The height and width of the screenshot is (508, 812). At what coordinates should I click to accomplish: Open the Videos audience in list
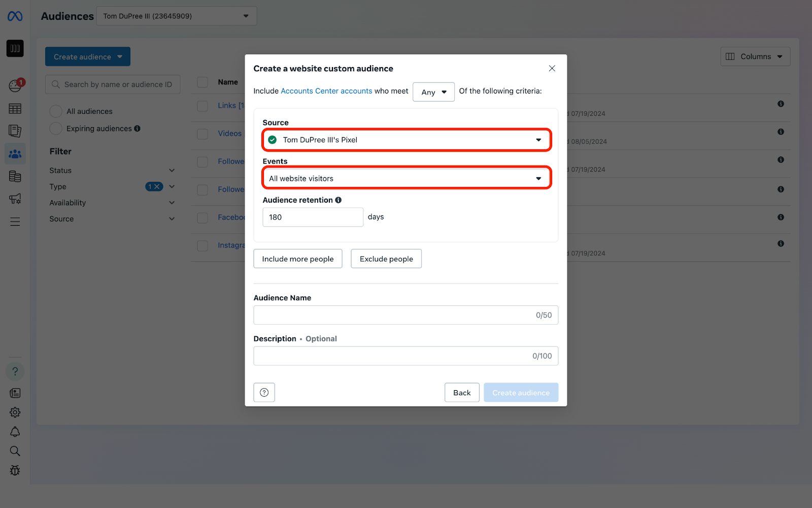point(230,134)
